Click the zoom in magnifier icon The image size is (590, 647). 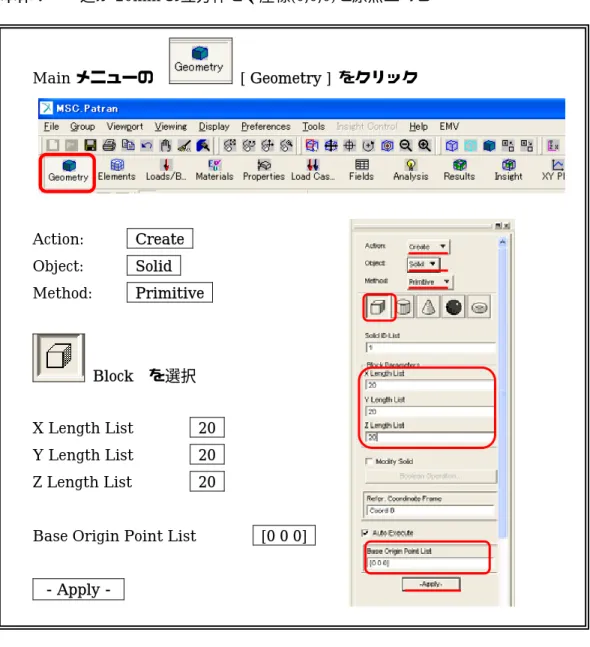pyautogui.click(x=425, y=145)
